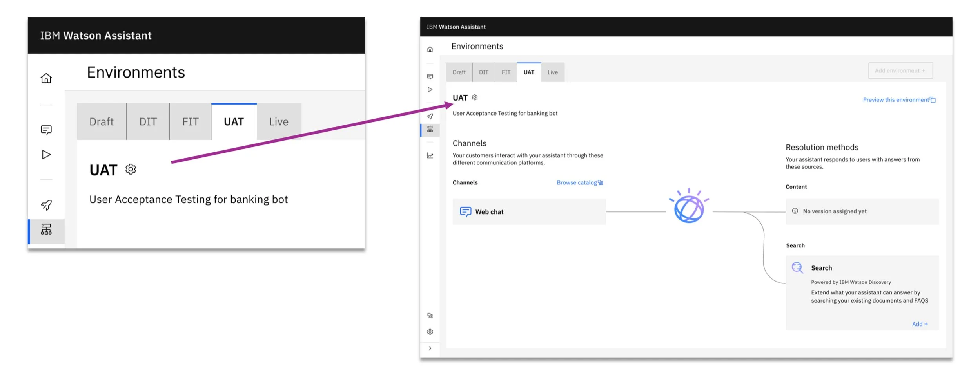The width and height of the screenshot is (980, 379).
Task: Click Preview play icon in left zoomed panel
Action: [x=46, y=155]
